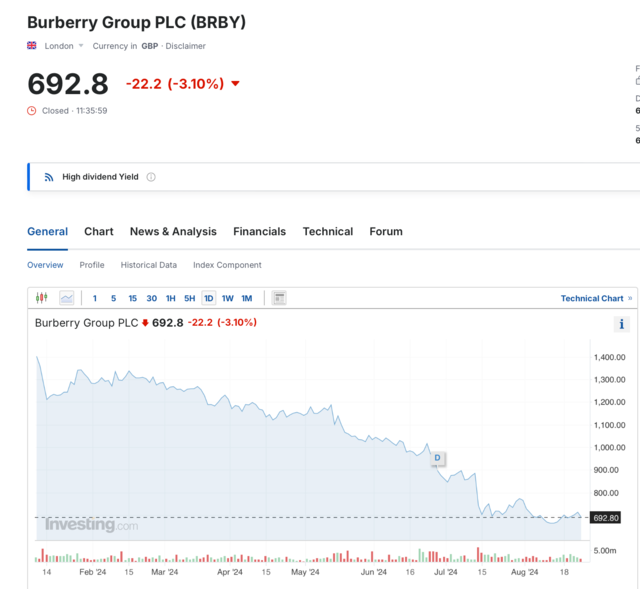The width and height of the screenshot is (640, 589).
Task: Switch to the Chart tab
Action: point(99,231)
